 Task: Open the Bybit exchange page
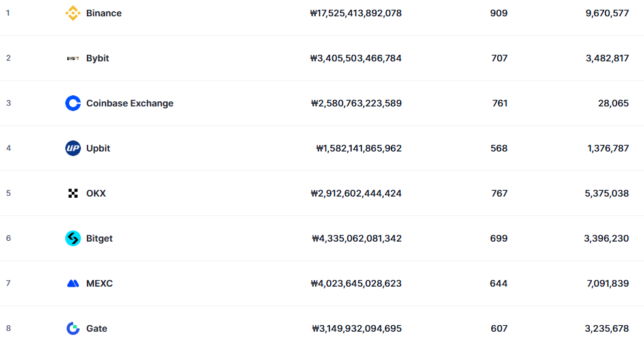tap(97, 58)
